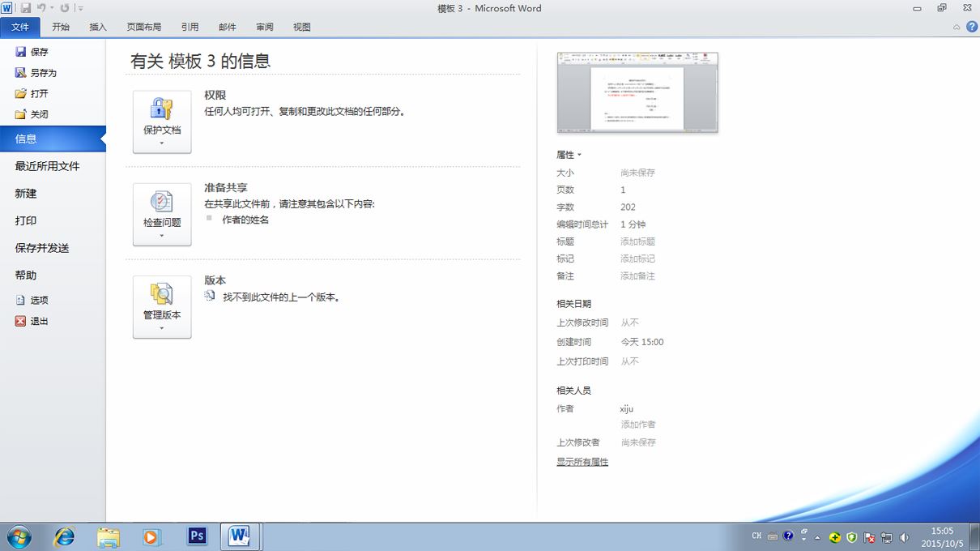Launch Internet Explorer from the taskbar
Screen dimensions: 980x551
(64, 536)
